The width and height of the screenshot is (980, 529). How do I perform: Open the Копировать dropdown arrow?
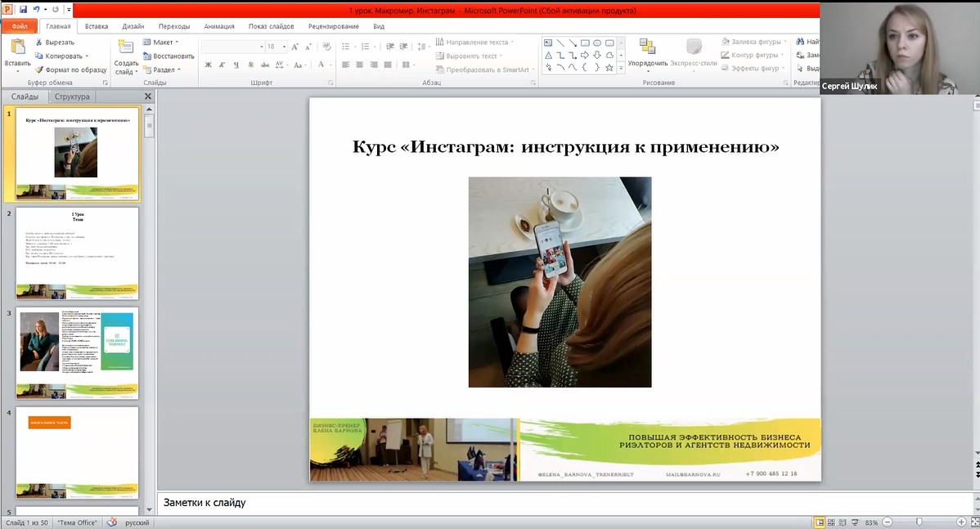(87, 56)
